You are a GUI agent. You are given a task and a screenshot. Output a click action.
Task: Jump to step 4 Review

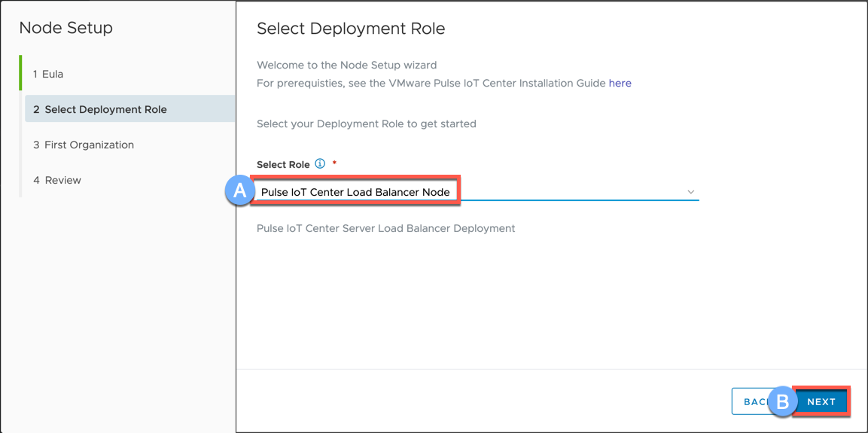coord(57,180)
